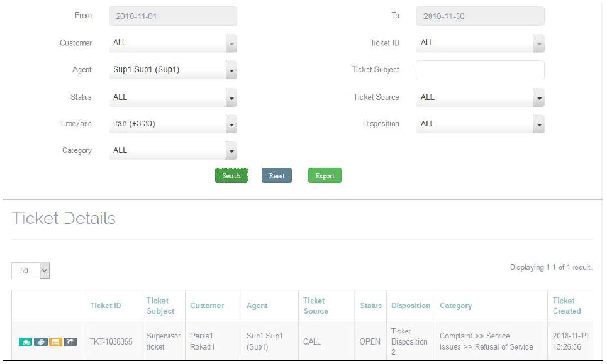Open the Status filter dropdown
Viewport: 607px width, 364px height.
pos(172,97)
